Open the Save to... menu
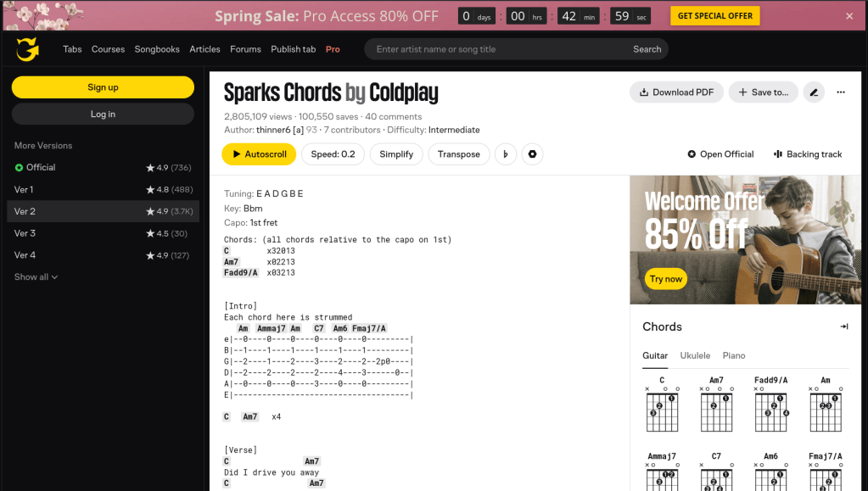Screen dimensions: 868x491 point(763,92)
